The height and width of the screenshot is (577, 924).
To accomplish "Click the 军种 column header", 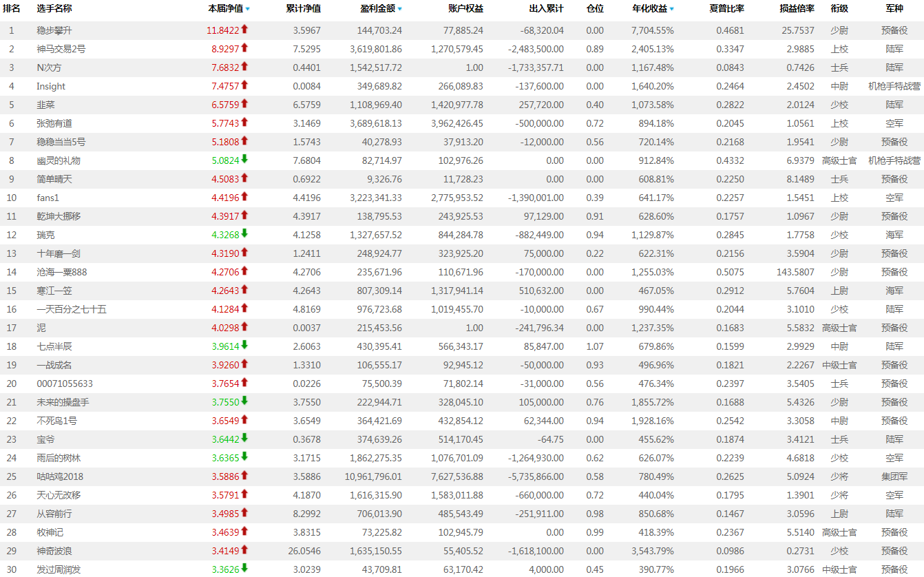I will [x=894, y=9].
